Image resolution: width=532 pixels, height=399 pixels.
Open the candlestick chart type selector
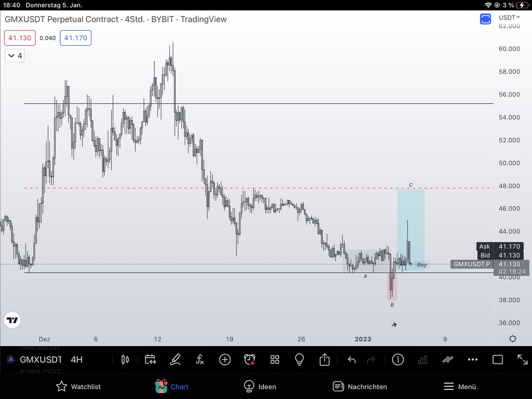[x=125, y=360]
